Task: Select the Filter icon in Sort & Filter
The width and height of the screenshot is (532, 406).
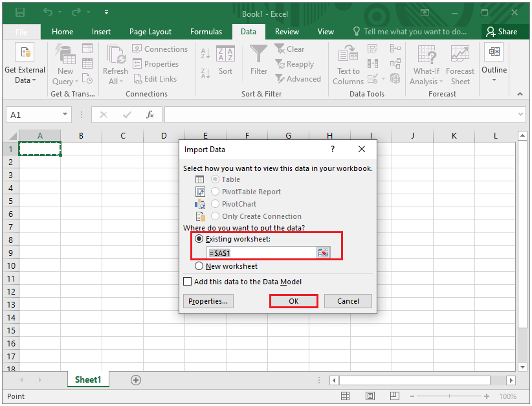Action: 258,58
